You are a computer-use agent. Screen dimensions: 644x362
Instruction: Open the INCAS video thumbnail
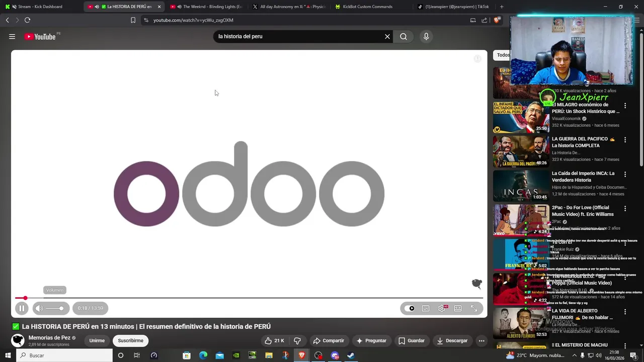click(521, 186)
